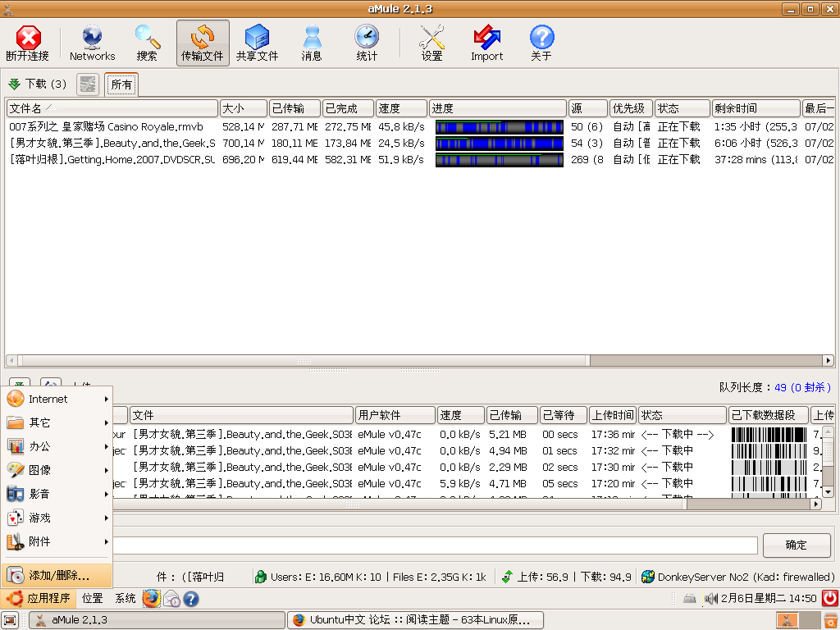Click the uploads list scroll down arrow
840x630 pixels.
click(828, 492)
